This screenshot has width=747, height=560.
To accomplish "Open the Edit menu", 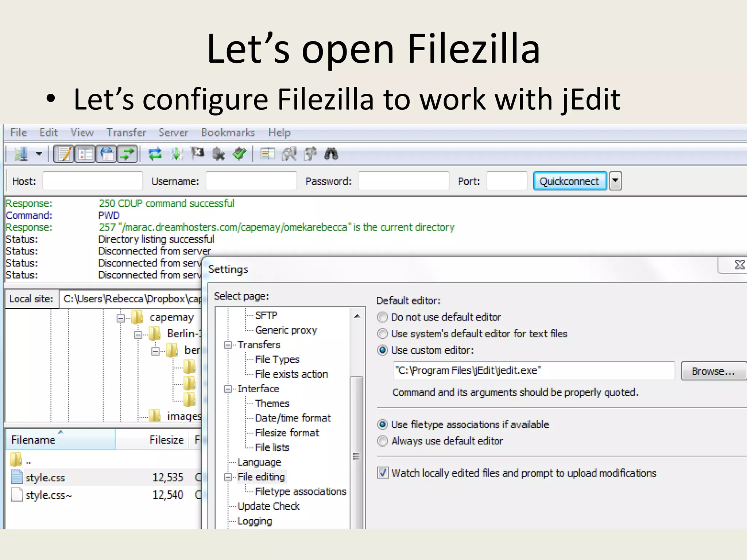I will coord(49,132).
